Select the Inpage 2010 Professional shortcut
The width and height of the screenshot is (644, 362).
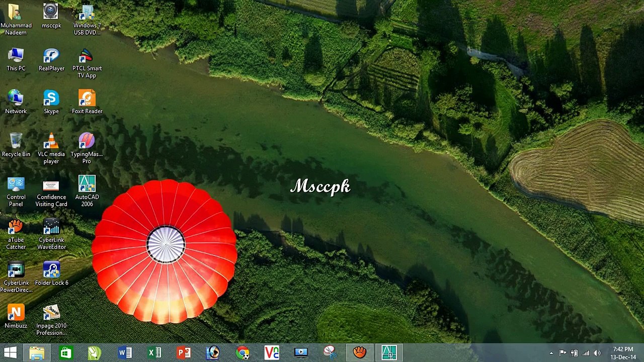point(51,320)
